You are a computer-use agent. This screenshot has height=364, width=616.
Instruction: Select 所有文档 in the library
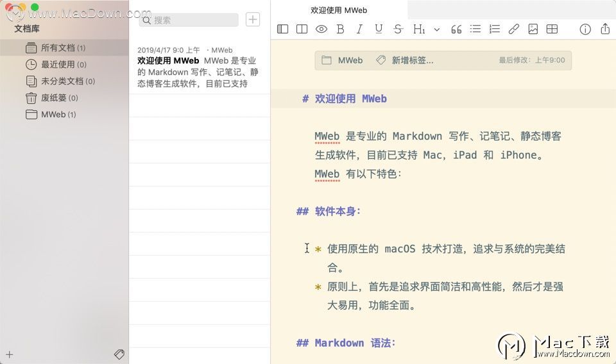pos(64,48)
